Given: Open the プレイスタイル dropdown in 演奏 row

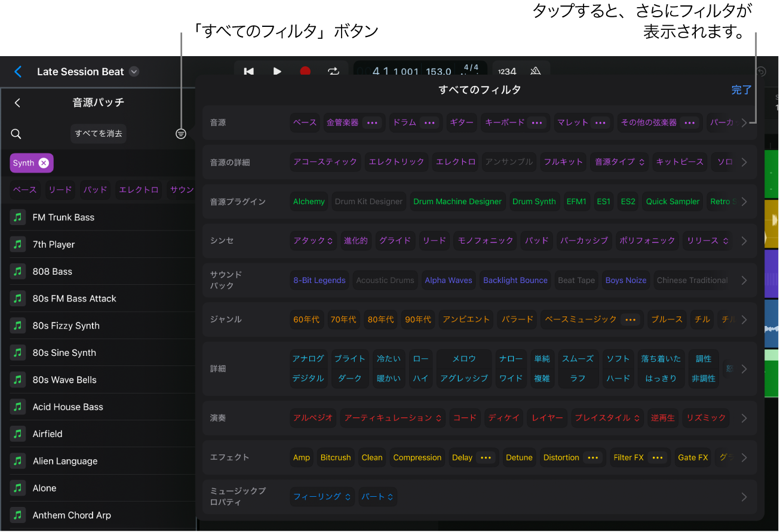Looking at the screenshot, I should [x=607, y=418].
